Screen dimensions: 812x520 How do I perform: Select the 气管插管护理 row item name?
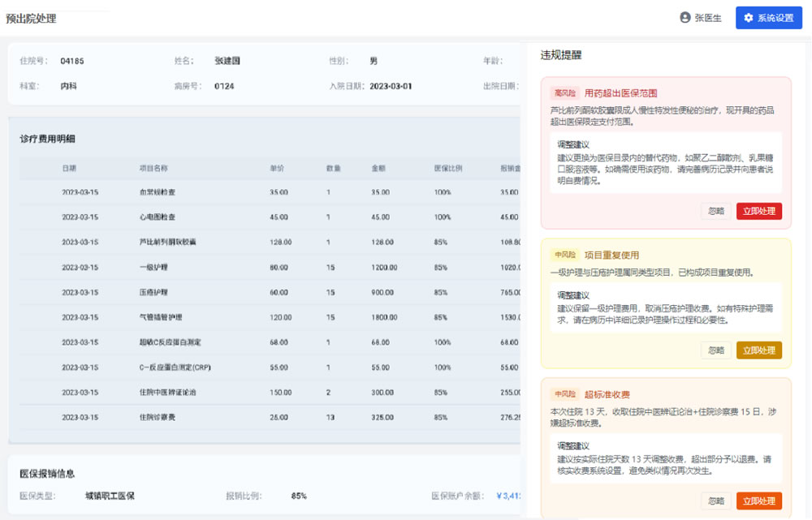[x=161, y=317]
